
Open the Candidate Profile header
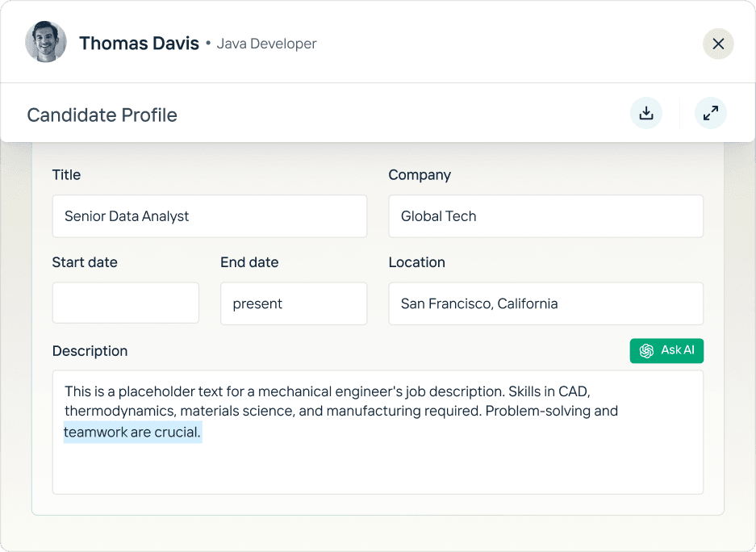[102, 115]
